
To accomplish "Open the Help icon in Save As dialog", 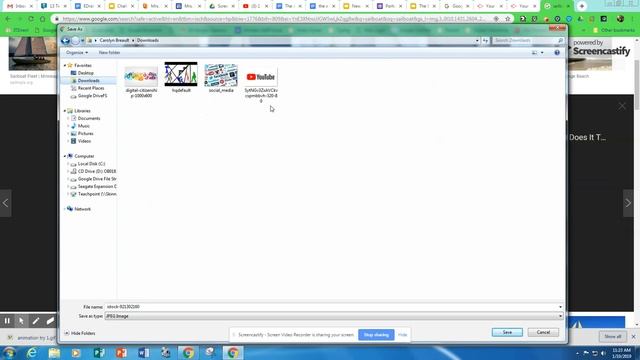I will click(557, 53).
